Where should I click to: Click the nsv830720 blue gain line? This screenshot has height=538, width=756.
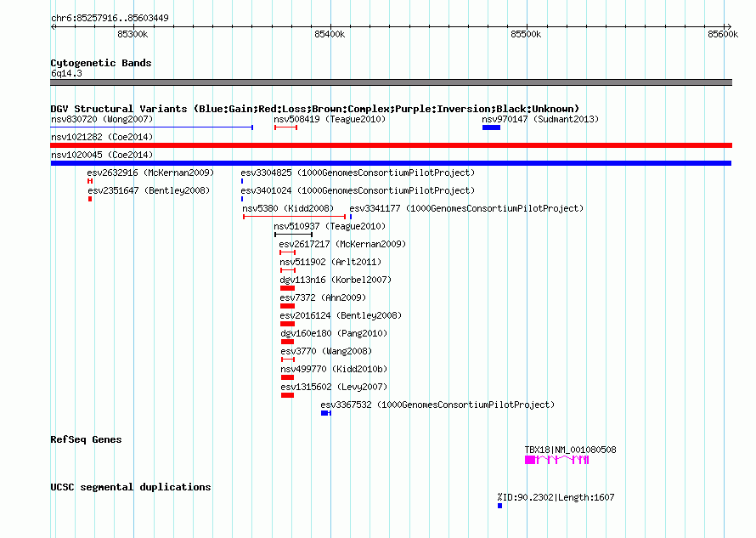pyautogui.click(x=152, y=127)
